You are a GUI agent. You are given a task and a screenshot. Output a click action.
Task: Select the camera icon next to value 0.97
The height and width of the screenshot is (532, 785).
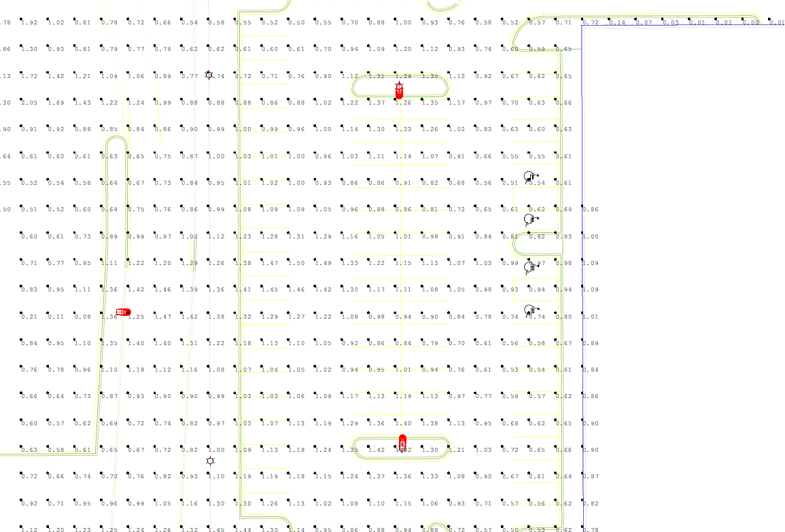point(529,268)
